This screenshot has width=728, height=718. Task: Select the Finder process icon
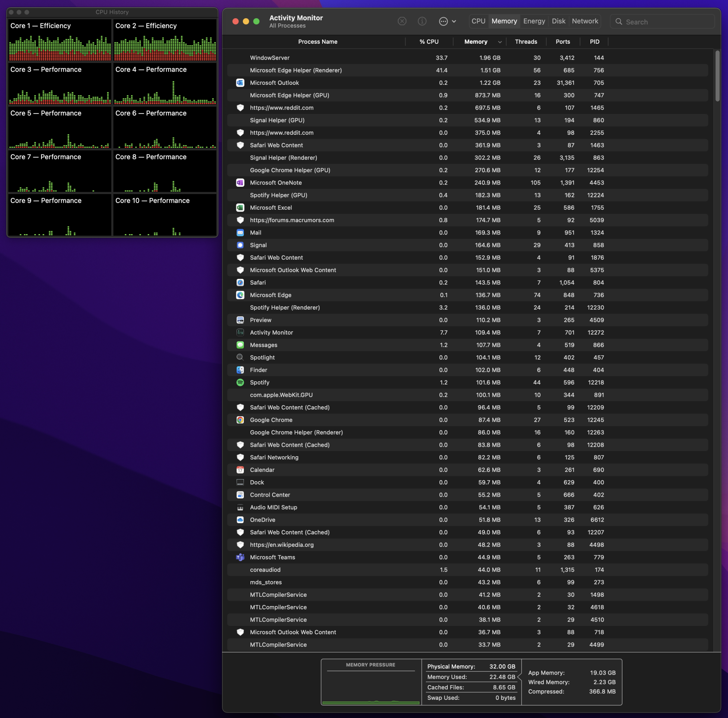[240, 370]
